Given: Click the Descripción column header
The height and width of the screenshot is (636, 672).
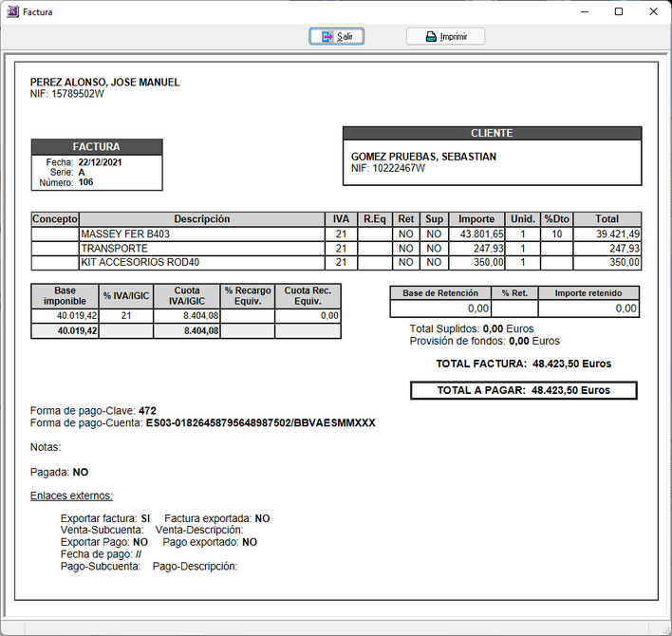Looking at the screenshot, I should tap(201, 219).
